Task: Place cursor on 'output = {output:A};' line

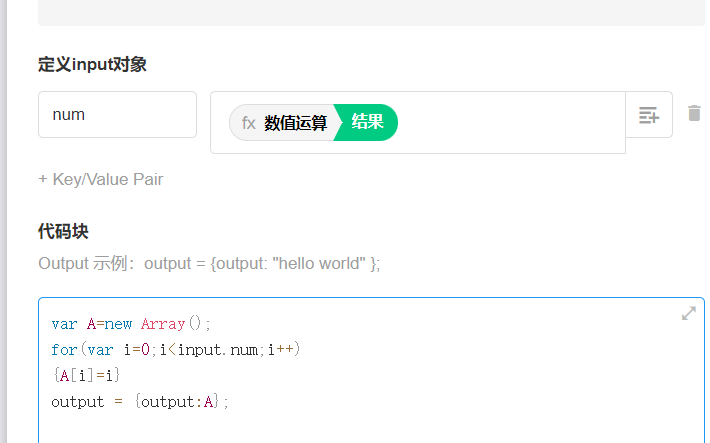Action: [140, 401]
